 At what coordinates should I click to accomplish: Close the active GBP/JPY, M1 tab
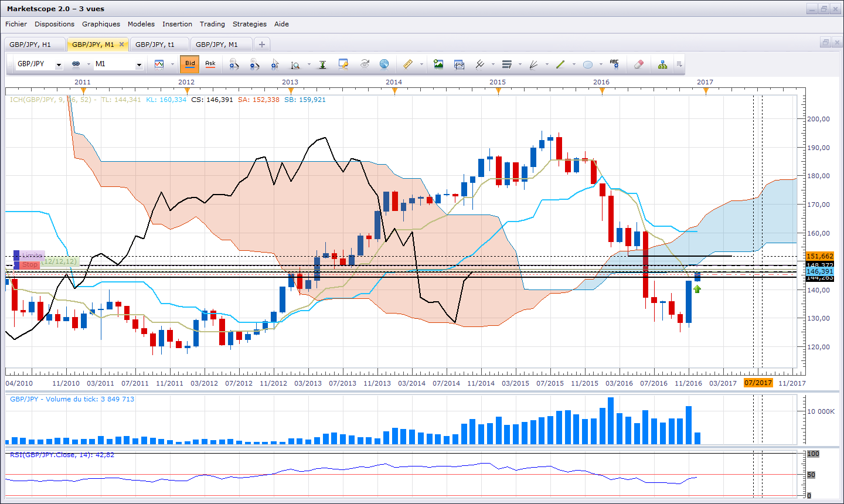pos(121,44)
